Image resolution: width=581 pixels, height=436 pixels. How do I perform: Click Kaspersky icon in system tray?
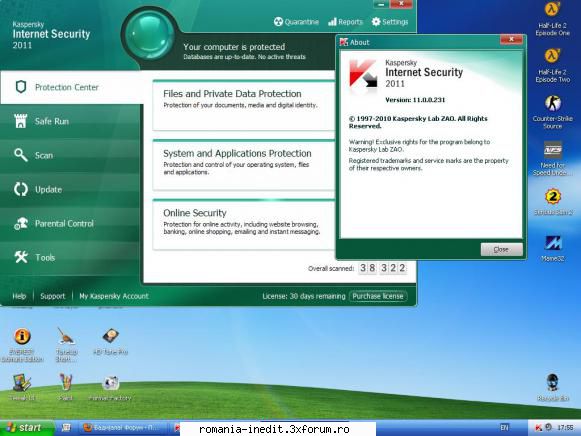(x=538, y=428)
